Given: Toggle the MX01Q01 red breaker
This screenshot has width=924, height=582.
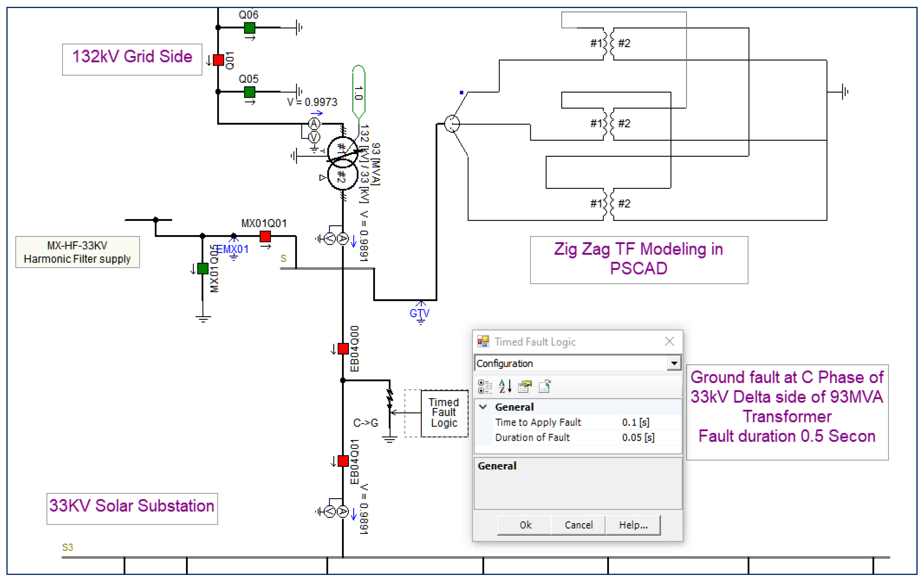Looking at the screenshot, I should click(x=265, y=236).
